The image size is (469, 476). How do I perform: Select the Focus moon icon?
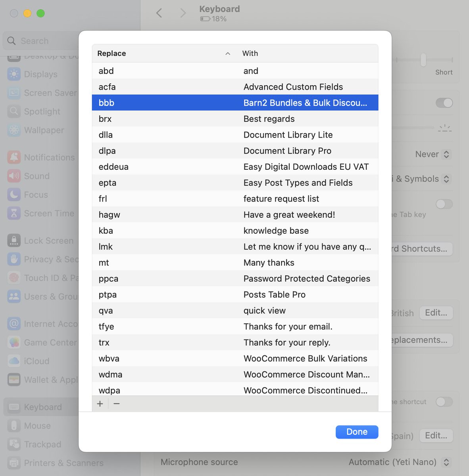[x=14, y=195]
